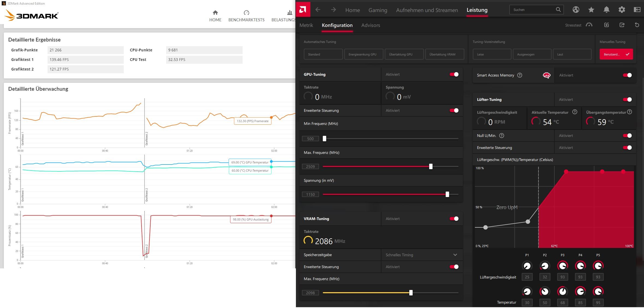
Task: Select Ausgewogen tuning preset
Action: 532,54
